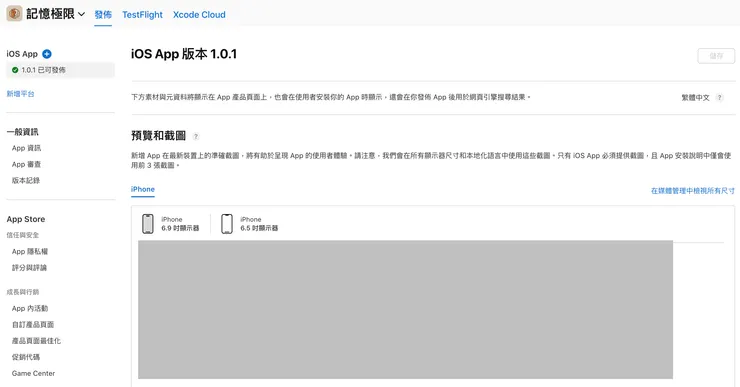Click the gray screenshot preview area
The width and height of the screenshot is (740, 387).
405,310
